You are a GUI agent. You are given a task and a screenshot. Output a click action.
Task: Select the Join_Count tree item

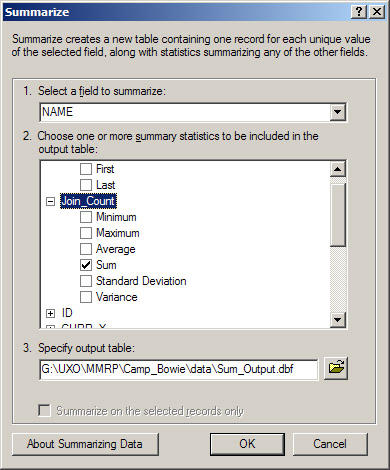point(88,201)
